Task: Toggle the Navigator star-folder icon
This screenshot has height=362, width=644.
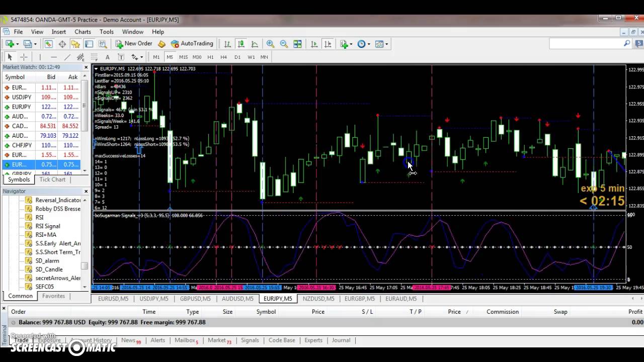Action: point(75,44)
